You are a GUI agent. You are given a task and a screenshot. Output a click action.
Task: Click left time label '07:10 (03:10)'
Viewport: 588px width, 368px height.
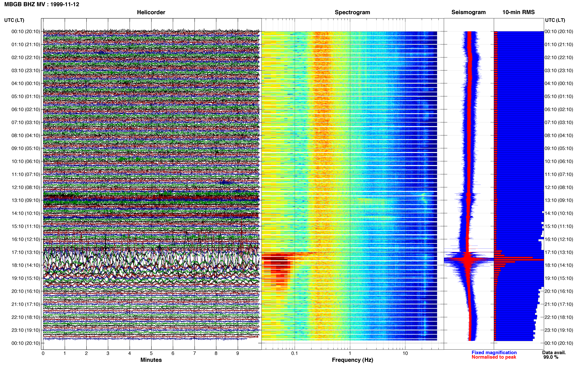click(x=26, y=122)
